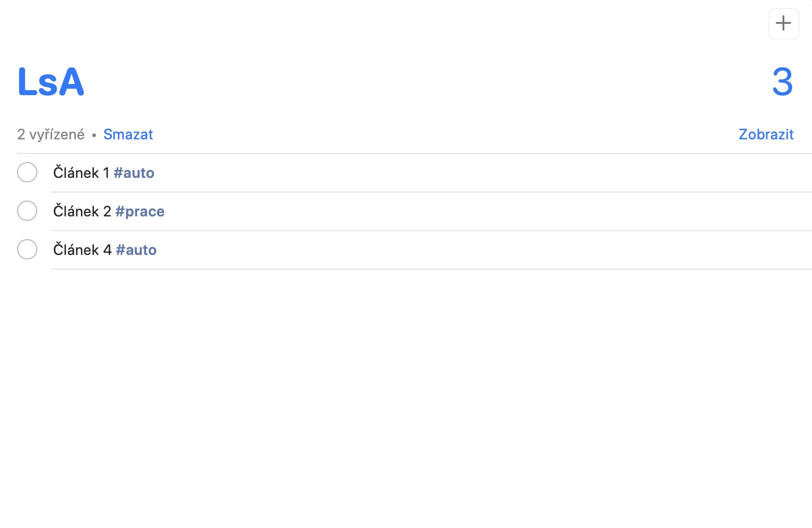Image resolution: width=812 pixels, height=528 pixels.
Task: Click the reminder count number 3
Action: (x=782, y=82)
